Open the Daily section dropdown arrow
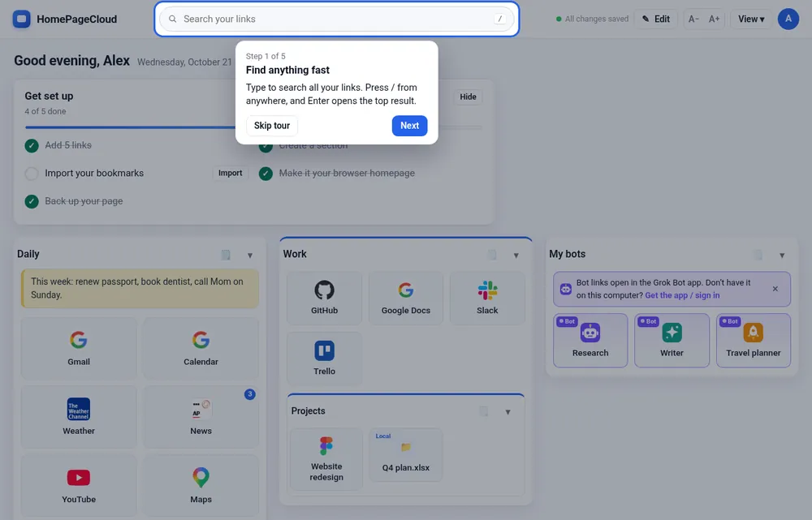 coord(250,255)
